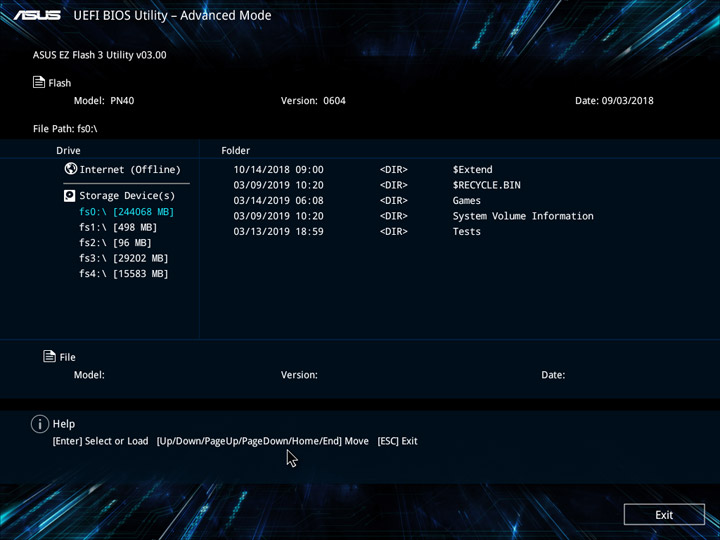
Task: Click the File section Version: label
Action: [x=299, y=375]
